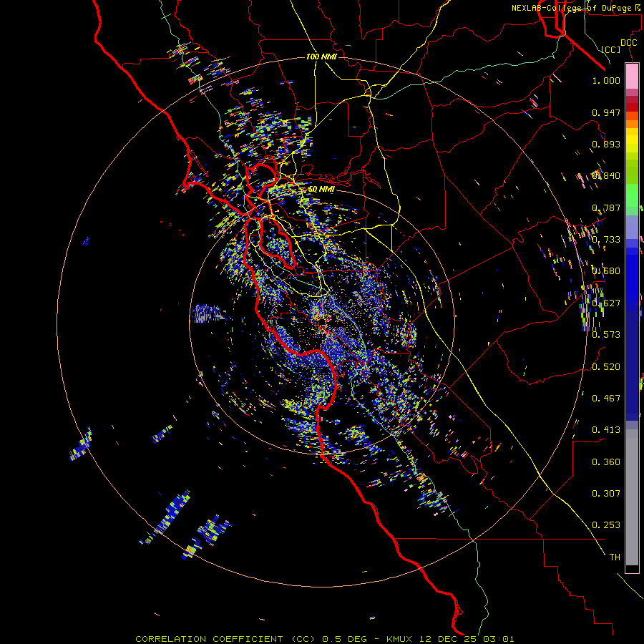Select the 0.787 scale value

click(x=606, y=208)
